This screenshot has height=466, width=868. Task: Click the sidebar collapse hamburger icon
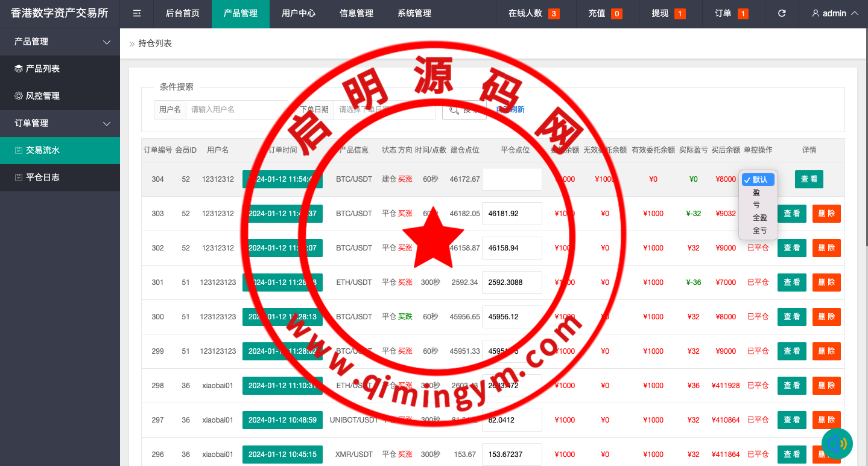[x=137, y=13]
